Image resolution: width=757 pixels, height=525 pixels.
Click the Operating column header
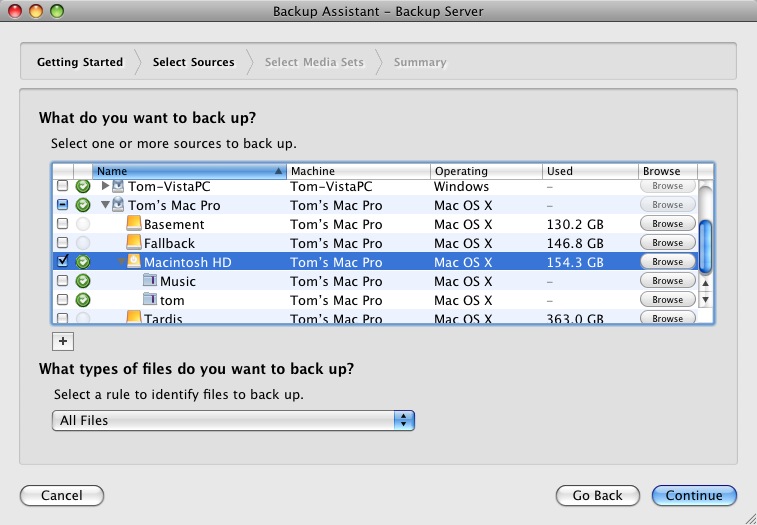486,171
